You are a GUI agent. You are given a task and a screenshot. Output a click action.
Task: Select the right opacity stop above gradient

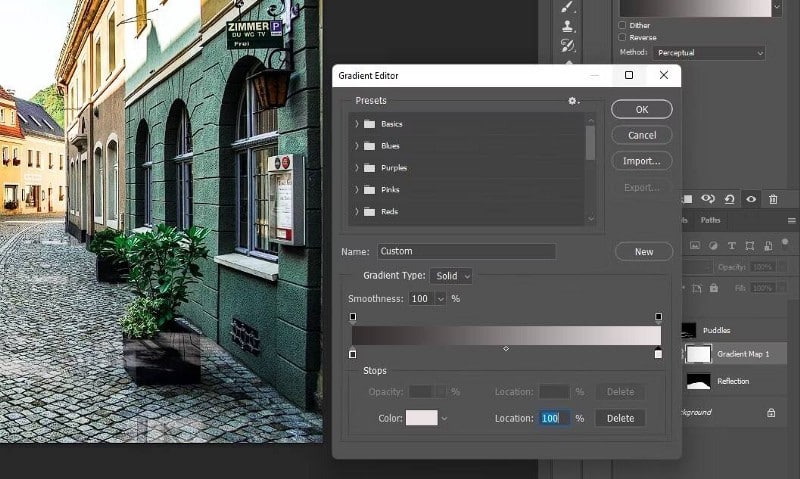pos(658,318)
